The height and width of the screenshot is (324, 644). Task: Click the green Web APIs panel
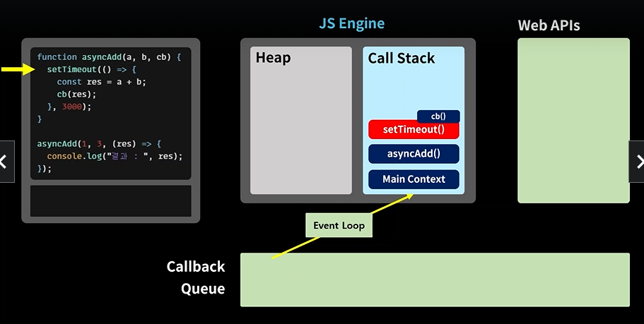pos(573,121)
